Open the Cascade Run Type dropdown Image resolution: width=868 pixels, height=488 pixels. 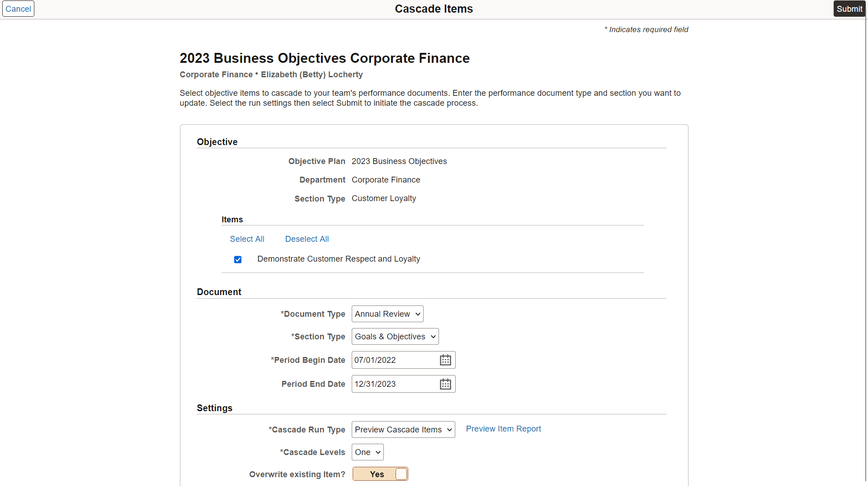point(403,430)
